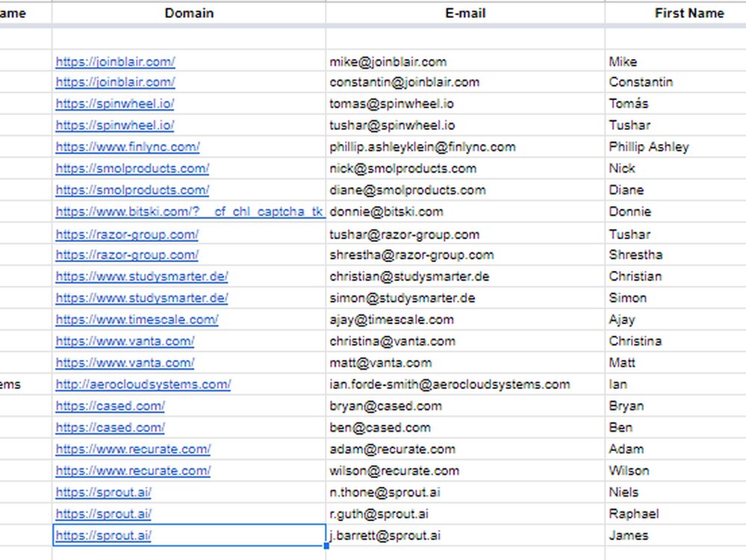Select the First Name cell Donnie
Image resolution: width=746 pixels, height=560 pixels.
[x=676, y=212]
